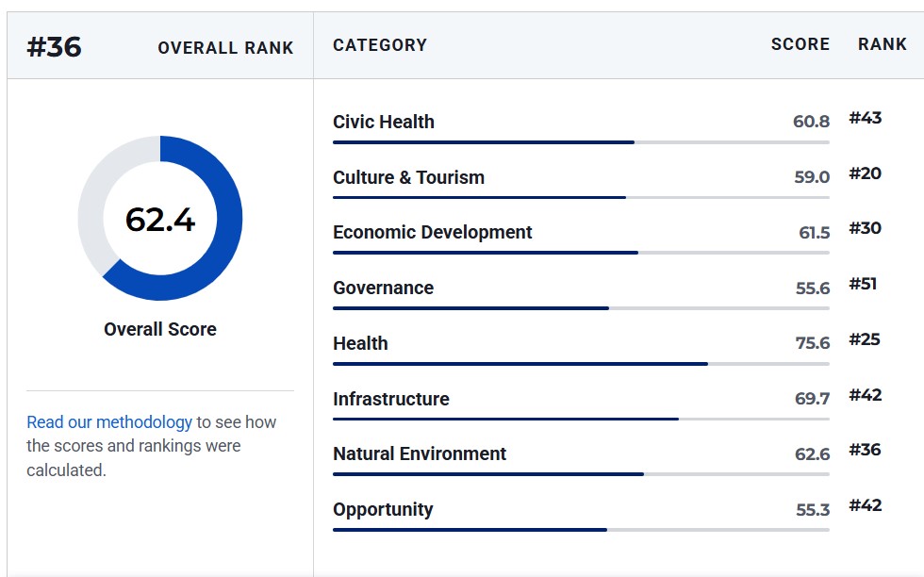
Task: Click the Health category label
Action: 360,343
